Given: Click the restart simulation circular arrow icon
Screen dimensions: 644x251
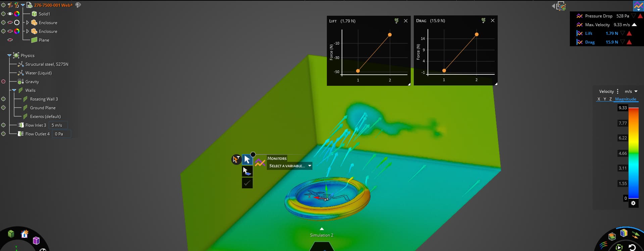Looking at the screenshot, I should (x=632, y=247).
